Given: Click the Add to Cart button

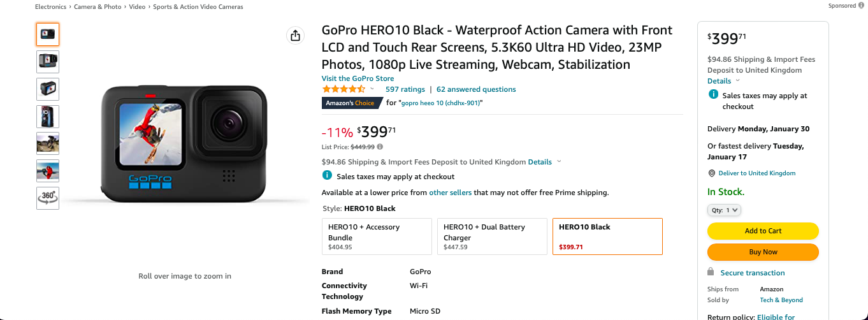Looking at the screenshot, I should pyautogui.click(x=763, y=231).
